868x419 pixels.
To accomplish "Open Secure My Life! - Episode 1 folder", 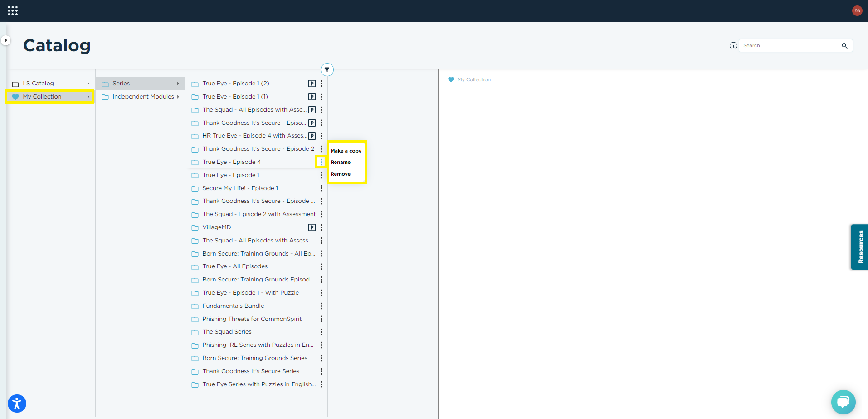I will click(240, 188).
